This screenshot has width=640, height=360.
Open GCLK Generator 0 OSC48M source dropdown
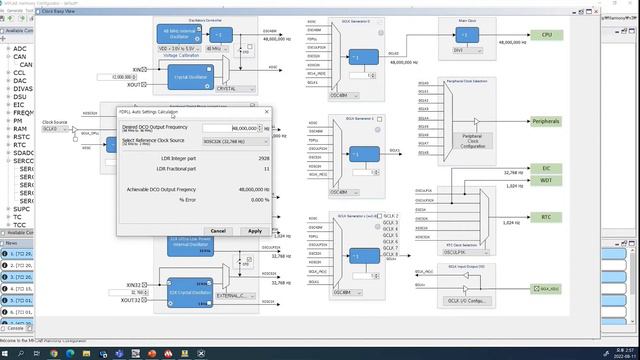point(344,95)
